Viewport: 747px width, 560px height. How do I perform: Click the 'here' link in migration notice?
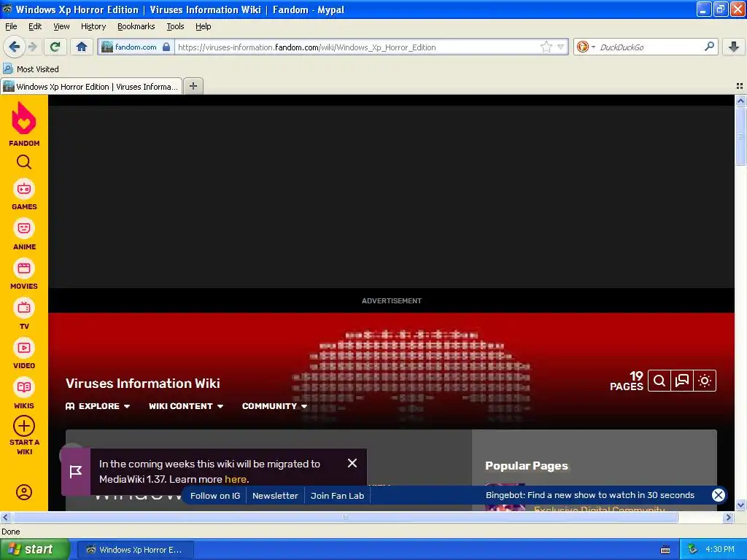click(236, 479)
